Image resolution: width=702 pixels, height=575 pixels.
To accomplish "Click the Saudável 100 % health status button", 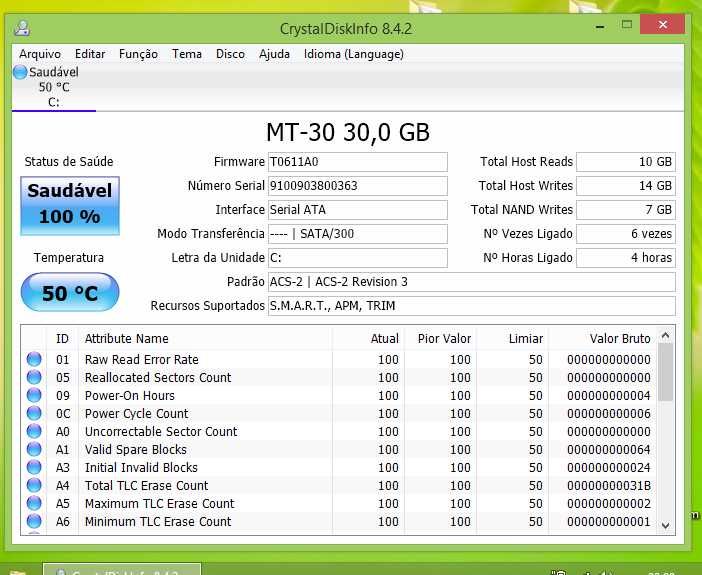I will coord(70,206).
